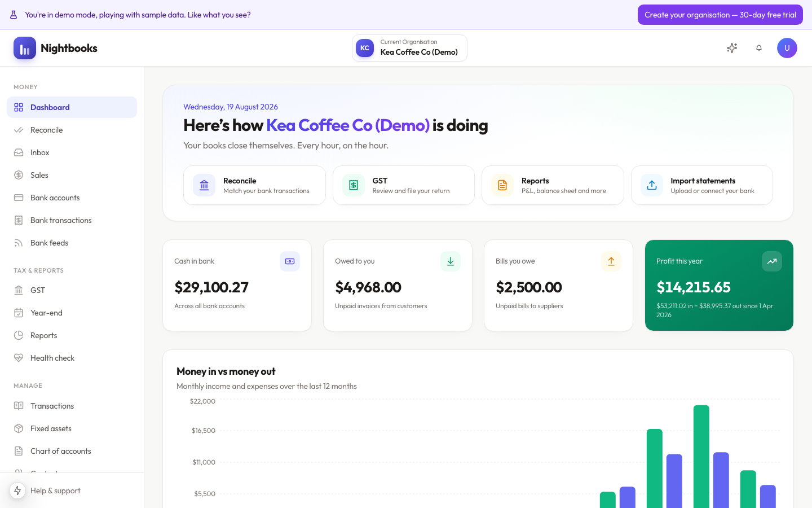Click the Help & support lightning icon

pyautogui.click(x=17, y=491)
